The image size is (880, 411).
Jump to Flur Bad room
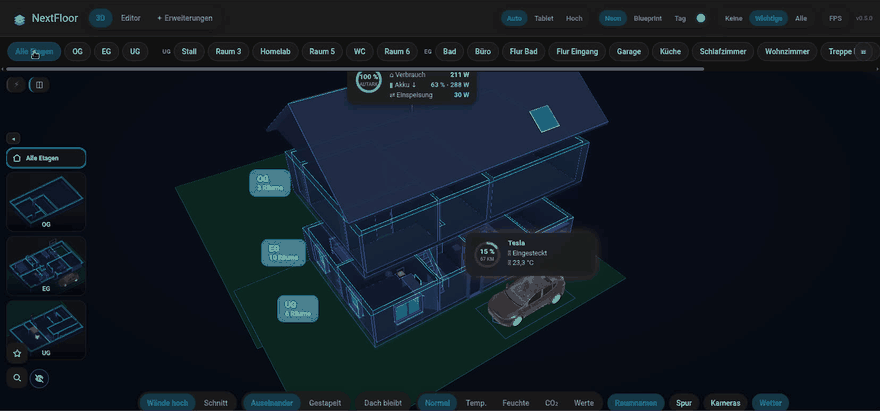click(524, 52)
